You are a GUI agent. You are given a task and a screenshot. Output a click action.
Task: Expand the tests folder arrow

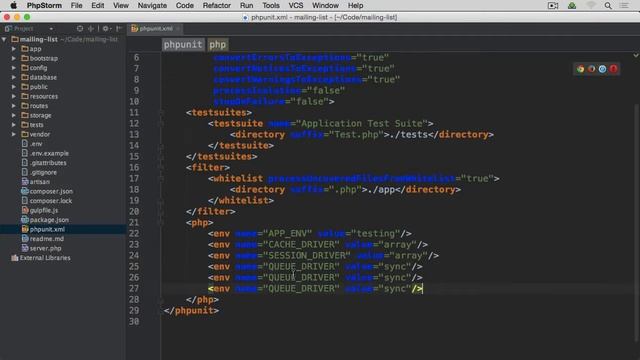click(14, 124)
